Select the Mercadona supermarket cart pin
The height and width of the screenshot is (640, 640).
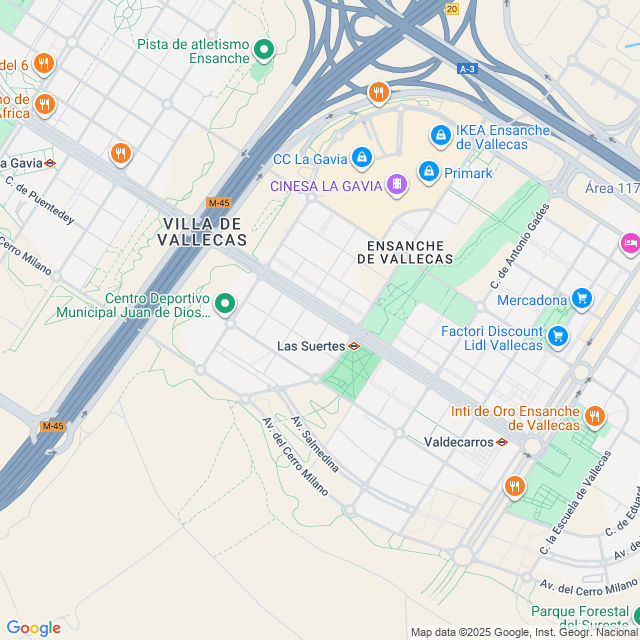pos(582,299)
